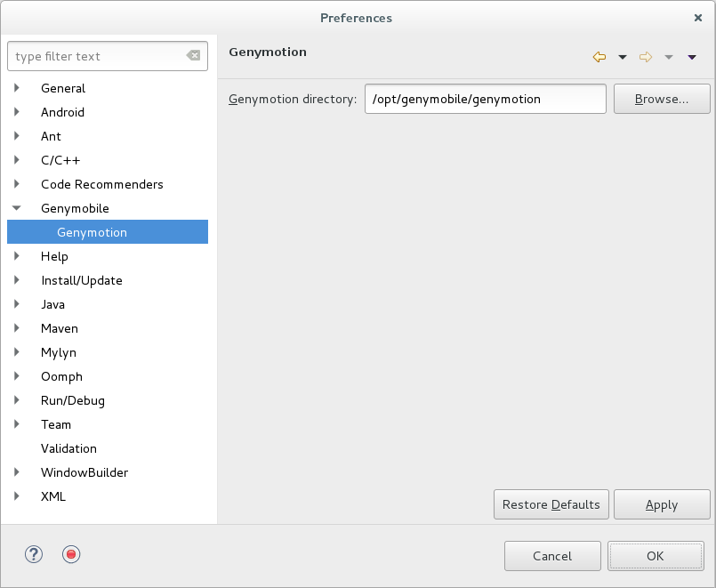This screenshot has width=716, height=588.
Task: Clear the filter text with the erase icon
Action: click(193, 56)
